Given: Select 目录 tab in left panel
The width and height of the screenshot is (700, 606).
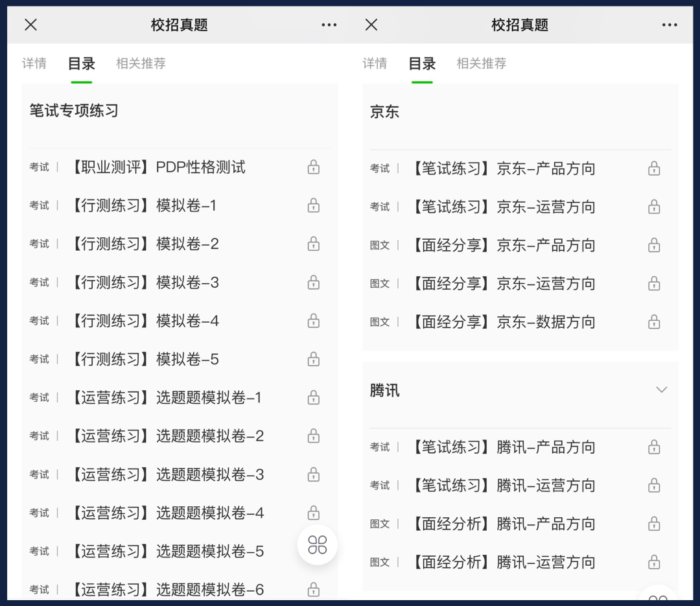Looking at the screenshot, I should [x=81, y=64].
